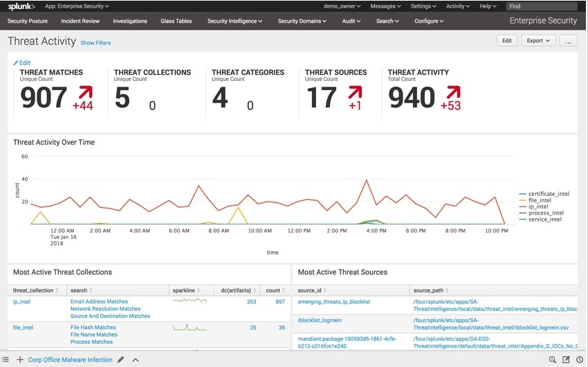Click the Threat Matches red trend arrow
Viewport: 588px width, 367px height.
coord(86,92)
